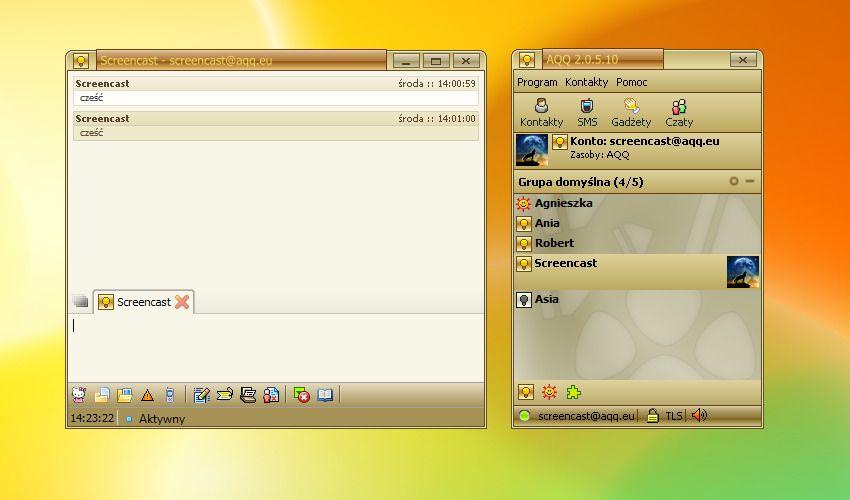This screenshot has height=500, width=850.
Task: Click the wolf avatar on Screencast contact row
Action: [743, 272]
